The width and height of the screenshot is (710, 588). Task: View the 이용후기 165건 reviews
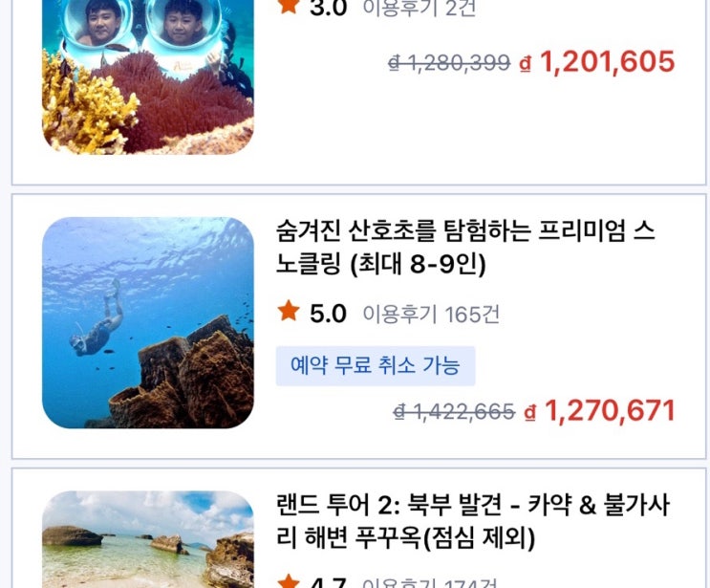click(431, 314)
